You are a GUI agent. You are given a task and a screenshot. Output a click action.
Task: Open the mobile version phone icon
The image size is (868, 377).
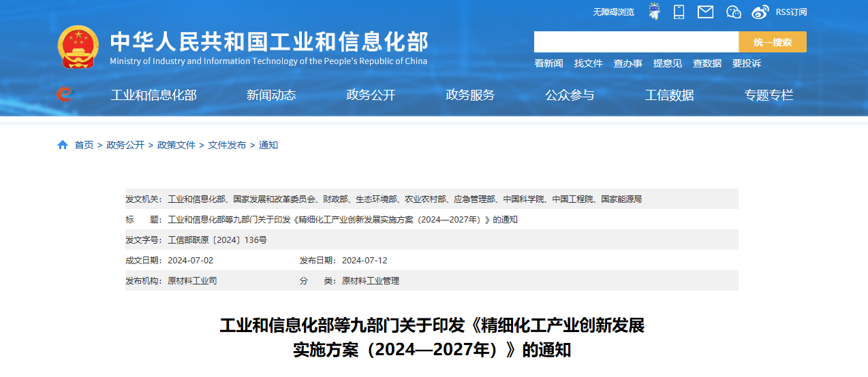tap(679, 12)
